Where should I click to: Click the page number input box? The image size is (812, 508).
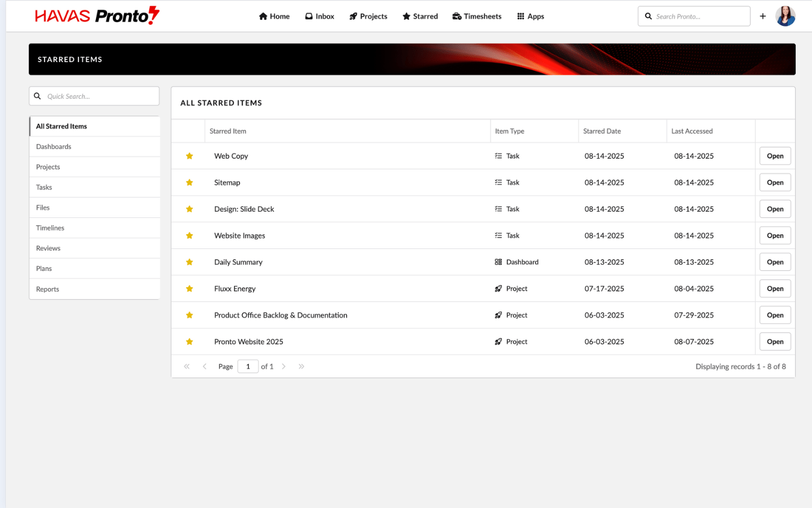[248, 367]
